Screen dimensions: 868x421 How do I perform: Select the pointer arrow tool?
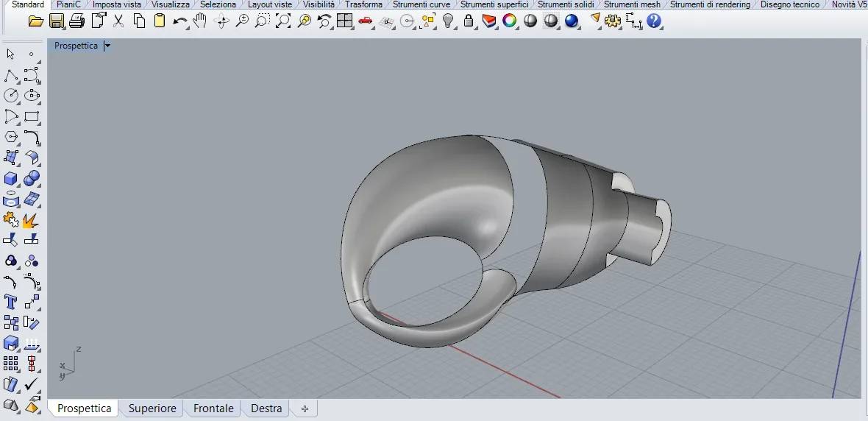coord(10,54)
